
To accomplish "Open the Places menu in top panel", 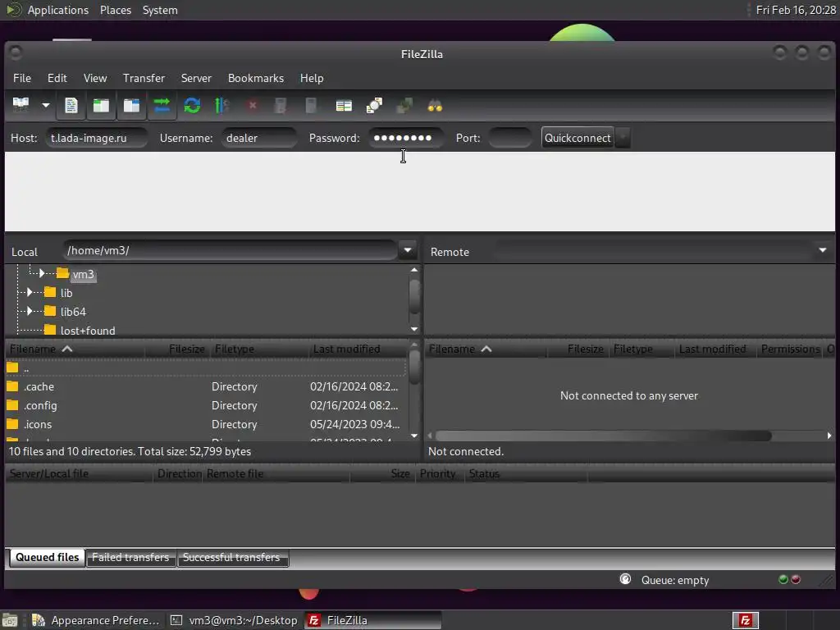I will [116, 10].
